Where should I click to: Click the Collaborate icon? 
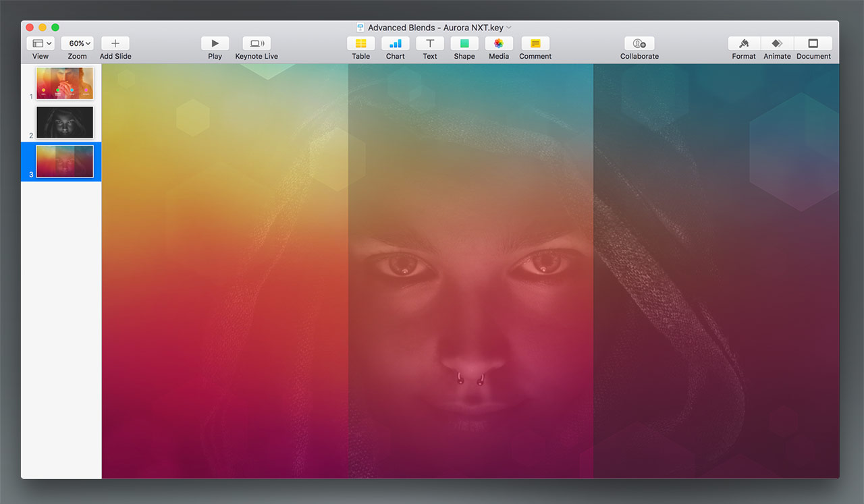(x=639, y=44)
